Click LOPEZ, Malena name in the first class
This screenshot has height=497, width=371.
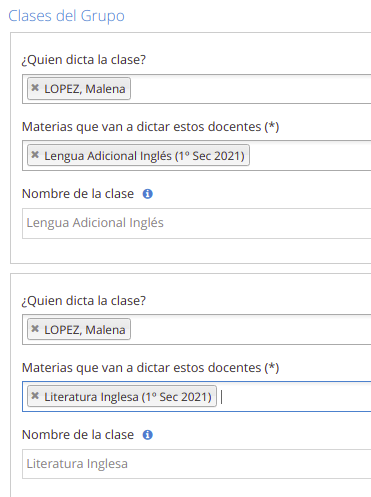pos(85,89)
